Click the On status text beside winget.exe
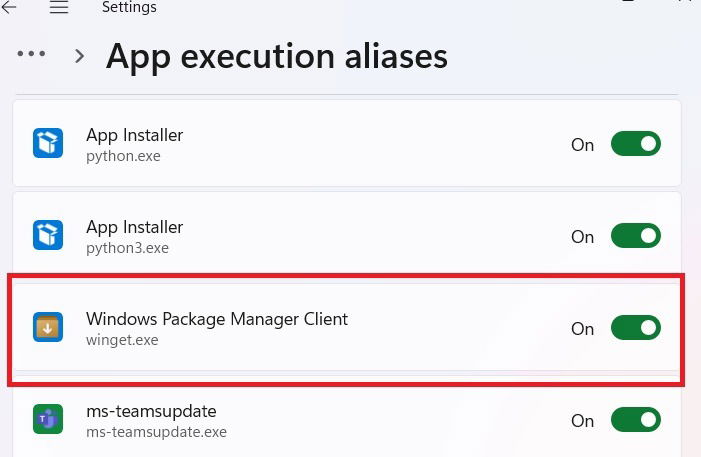This screenshot has width=701, height=457. [x=582, y=329]
